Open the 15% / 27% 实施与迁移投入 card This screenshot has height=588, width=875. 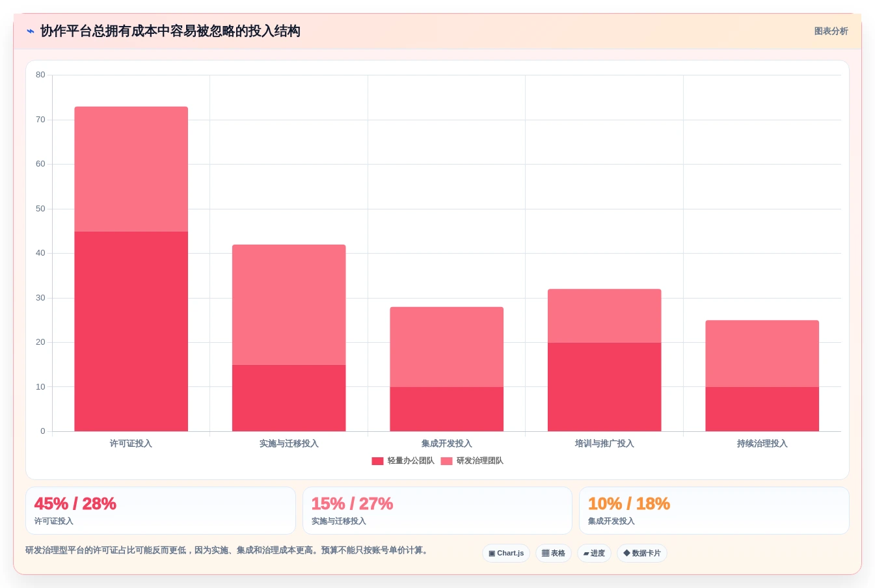pos(437,511)
